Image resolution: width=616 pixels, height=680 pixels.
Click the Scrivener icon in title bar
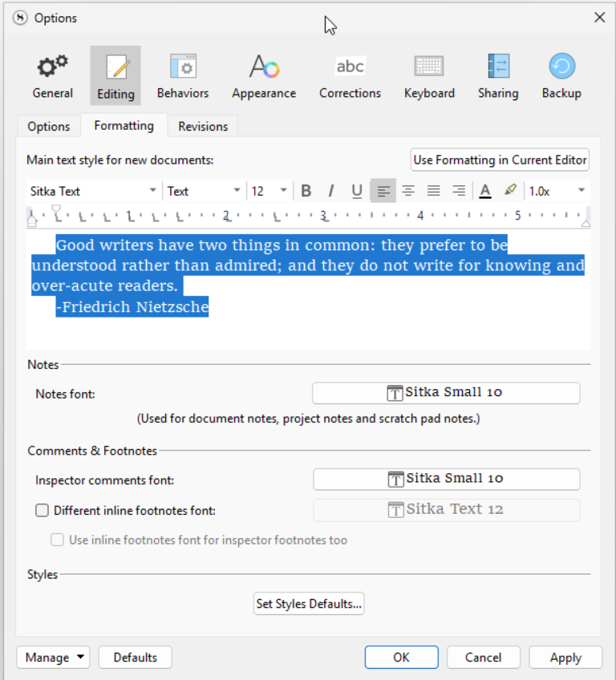coord(20,18)
